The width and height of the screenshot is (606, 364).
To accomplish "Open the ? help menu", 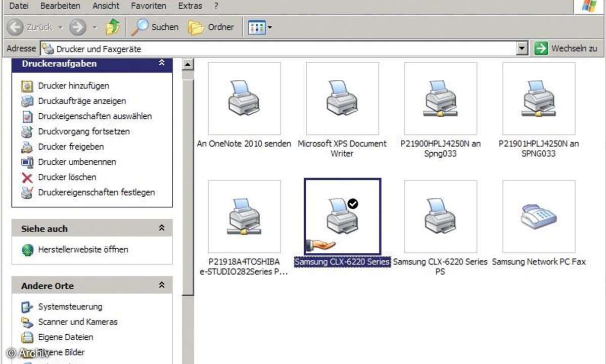I will click(216, 6).
